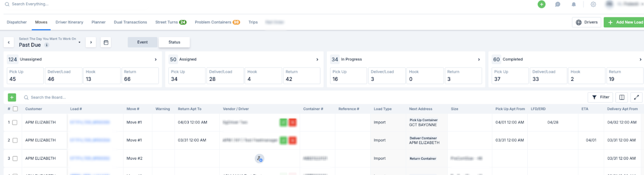Check the row 2 checkbox
Image resolution: width=644 pixels, height=175 pixels.
(15, 140)
